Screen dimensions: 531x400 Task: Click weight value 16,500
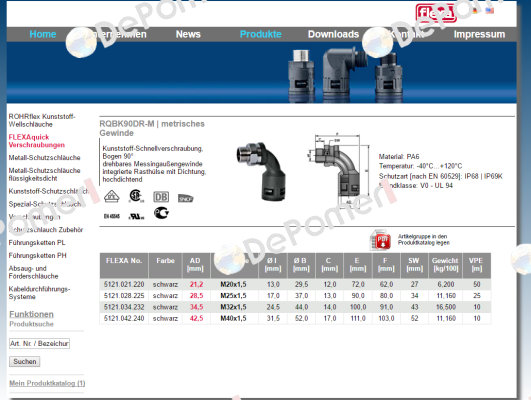click(446, 307)
